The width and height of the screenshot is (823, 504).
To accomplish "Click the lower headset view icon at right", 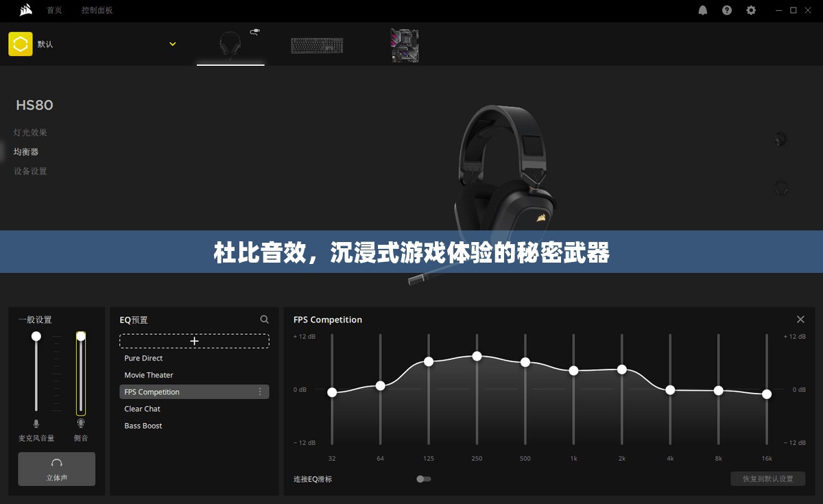I will click(781, 187).
